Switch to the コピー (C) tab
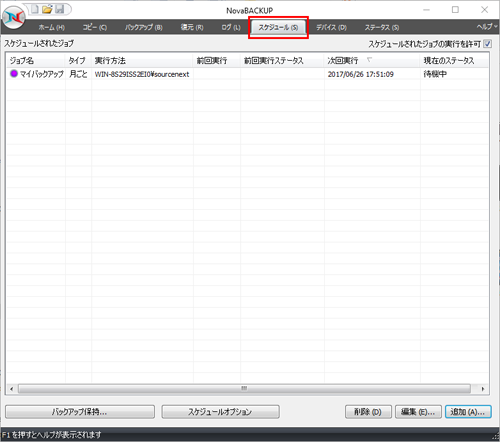Screen dimensions: 500x442 (95, 27)
